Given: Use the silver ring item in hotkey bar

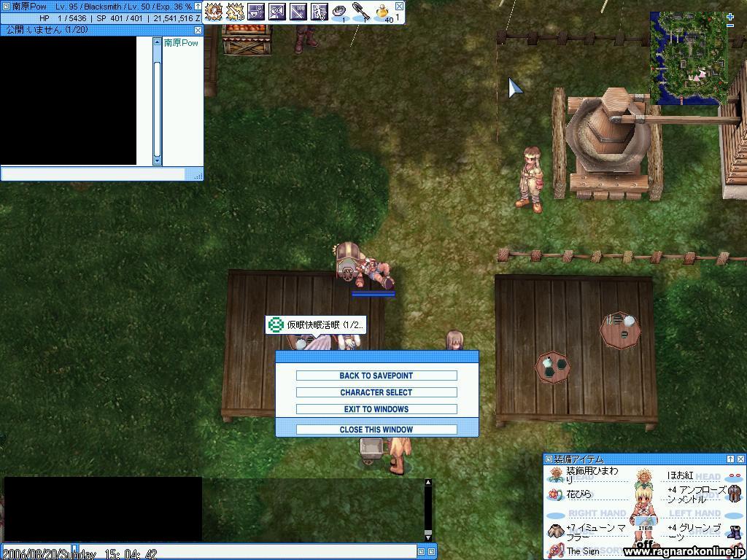Looking at the screenshot, I should pos(340,12).
